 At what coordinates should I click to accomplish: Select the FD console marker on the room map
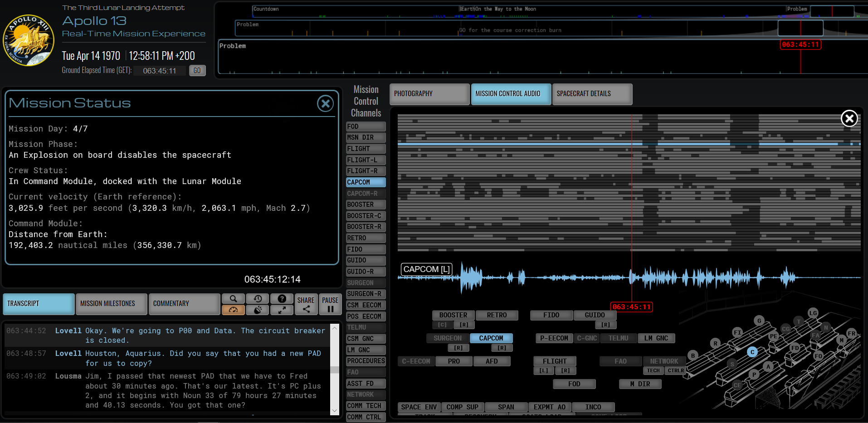tap(795, 348)
